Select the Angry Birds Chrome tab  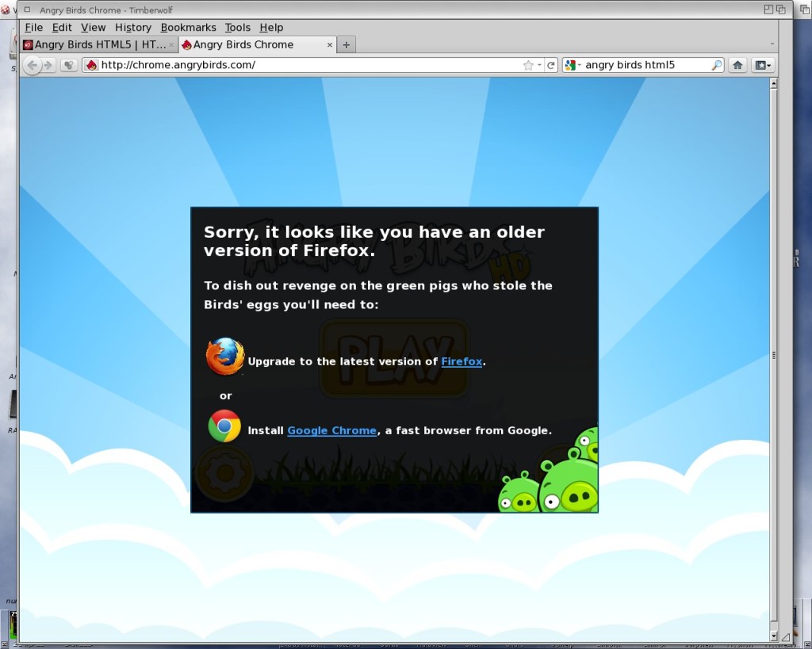point(258,44)
